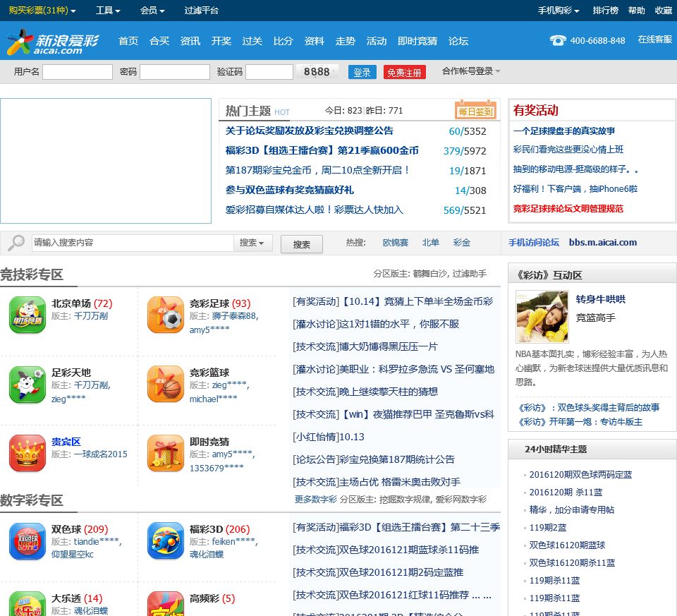Open 一个足球操盘手的真实故事 link
The image size is (677, 616).
tap(564, 131)
